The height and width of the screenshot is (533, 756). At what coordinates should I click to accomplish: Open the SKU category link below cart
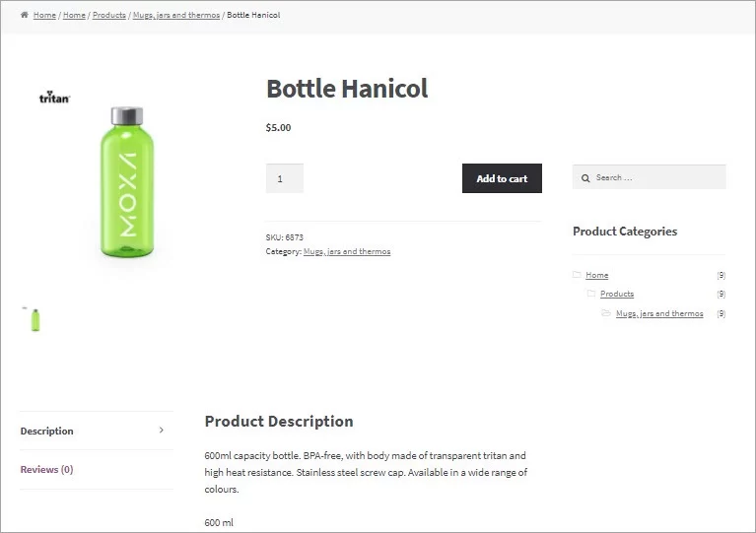point(347,251)
